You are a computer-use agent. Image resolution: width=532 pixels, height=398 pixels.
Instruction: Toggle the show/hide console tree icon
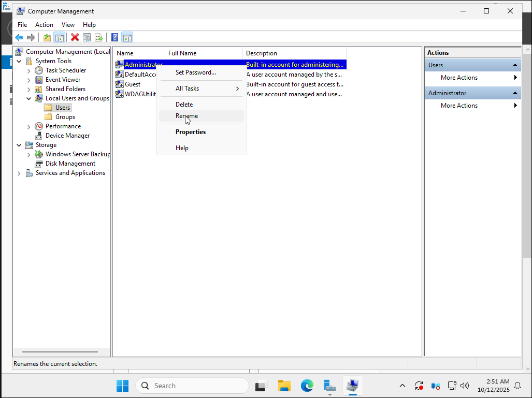click(59, 37)
